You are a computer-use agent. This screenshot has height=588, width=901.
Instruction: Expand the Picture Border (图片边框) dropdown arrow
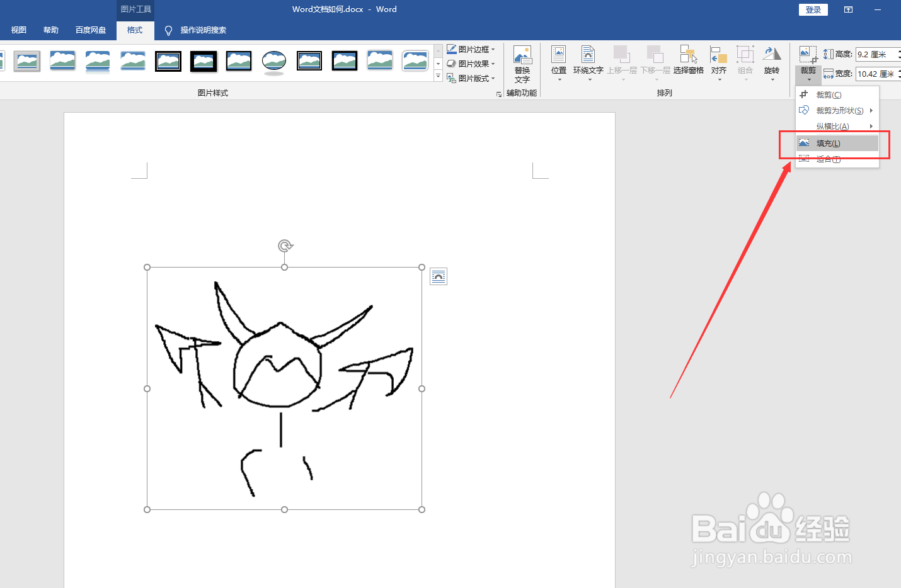[x=493, y=49]
